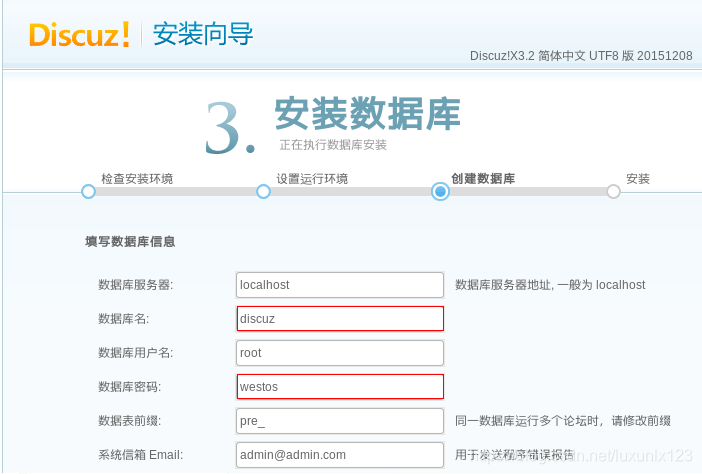Viewport: 702px width, 474px height.
Task: Click the 数据库密码: label
Action: [129, 387]
